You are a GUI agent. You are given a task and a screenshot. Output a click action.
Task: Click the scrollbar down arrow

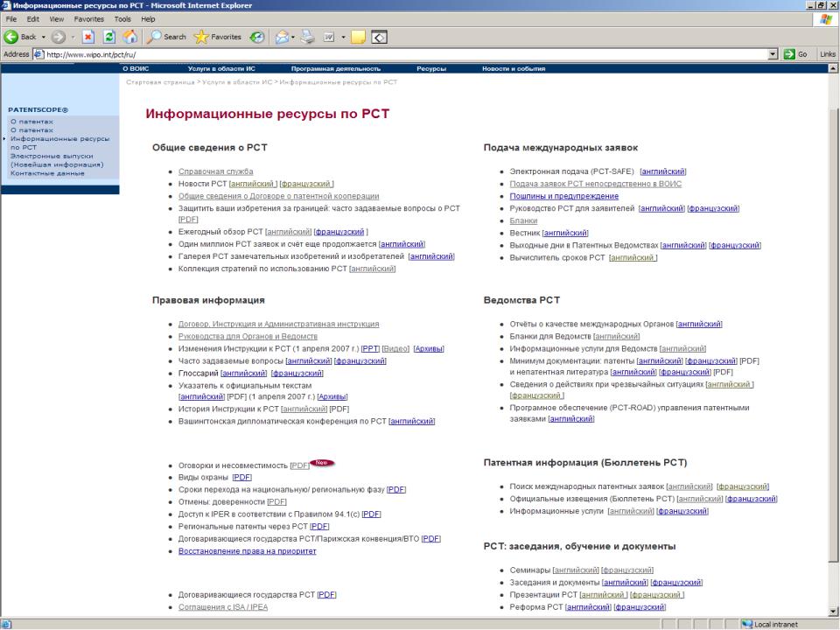pyautogui.click(x=833, y=612)
